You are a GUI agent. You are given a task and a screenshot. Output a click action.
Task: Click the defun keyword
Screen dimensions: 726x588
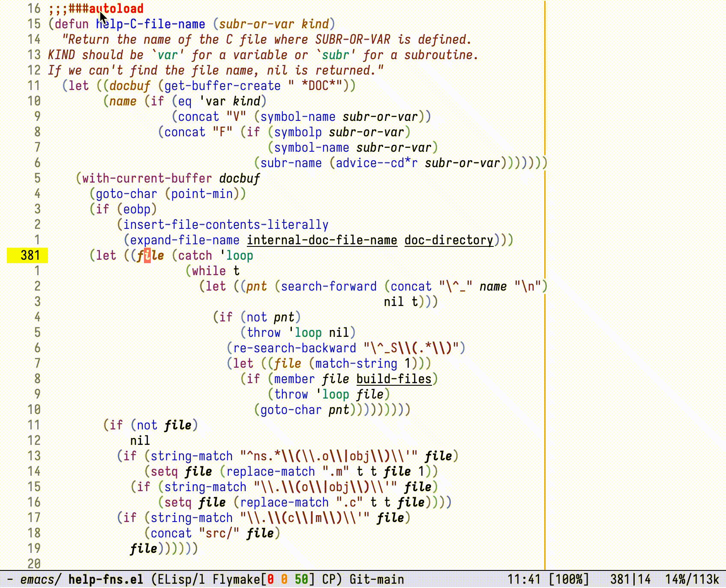pos(72,24)
